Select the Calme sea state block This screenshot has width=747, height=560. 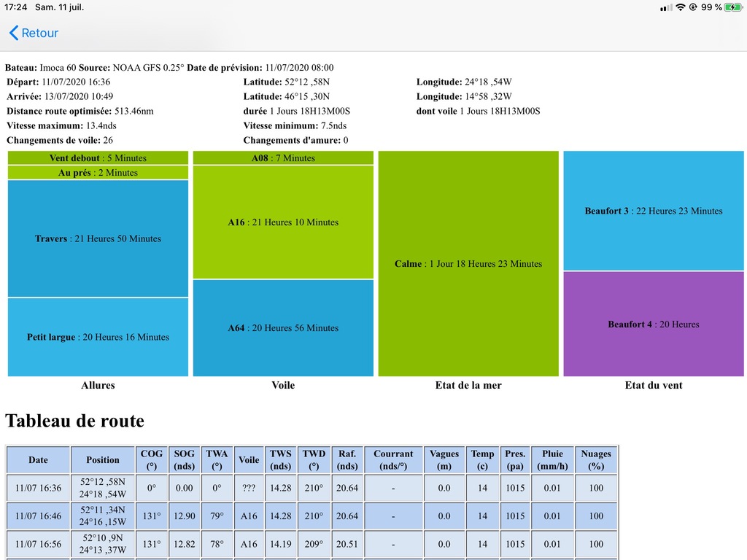pyautogui.click(x=468, y=264)
